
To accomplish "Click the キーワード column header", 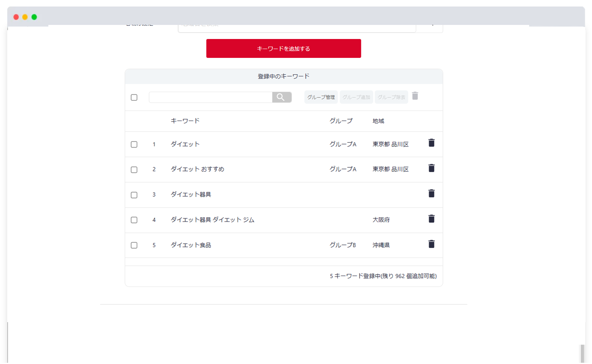I will pos(185,121).
